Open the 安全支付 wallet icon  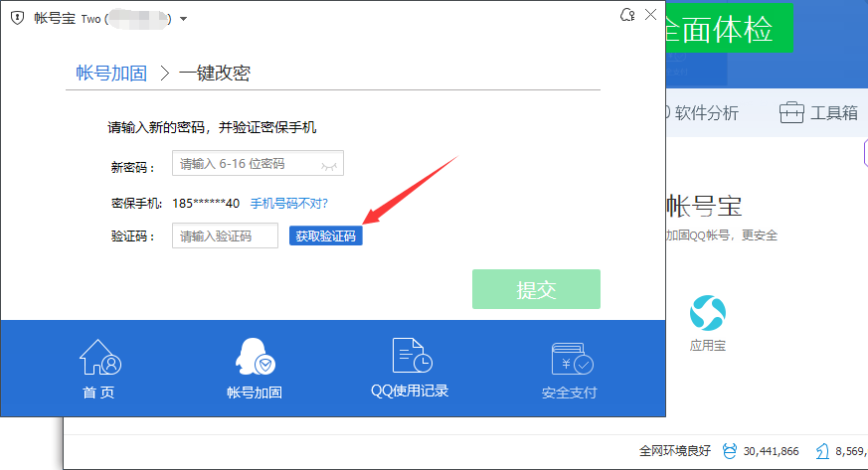point(572,359)
